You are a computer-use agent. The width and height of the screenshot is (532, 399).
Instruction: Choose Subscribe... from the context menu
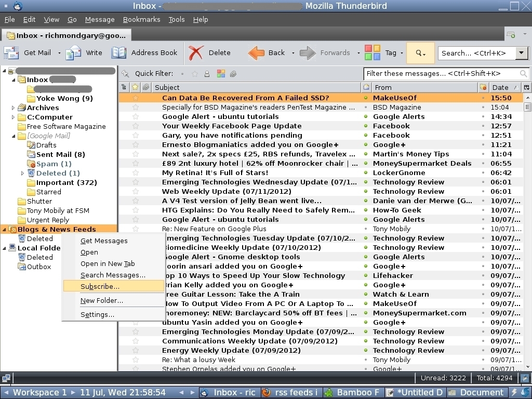[114, 286]
